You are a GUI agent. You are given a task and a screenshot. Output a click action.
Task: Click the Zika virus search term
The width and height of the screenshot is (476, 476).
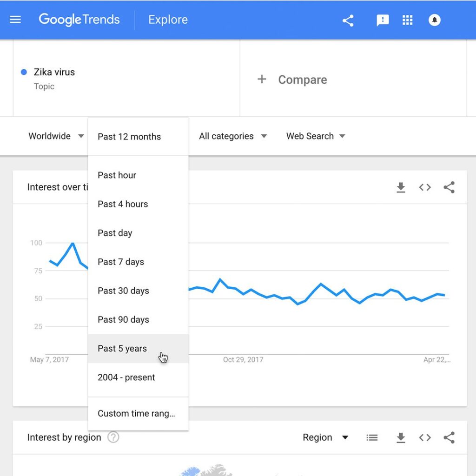tap(54, 73)
